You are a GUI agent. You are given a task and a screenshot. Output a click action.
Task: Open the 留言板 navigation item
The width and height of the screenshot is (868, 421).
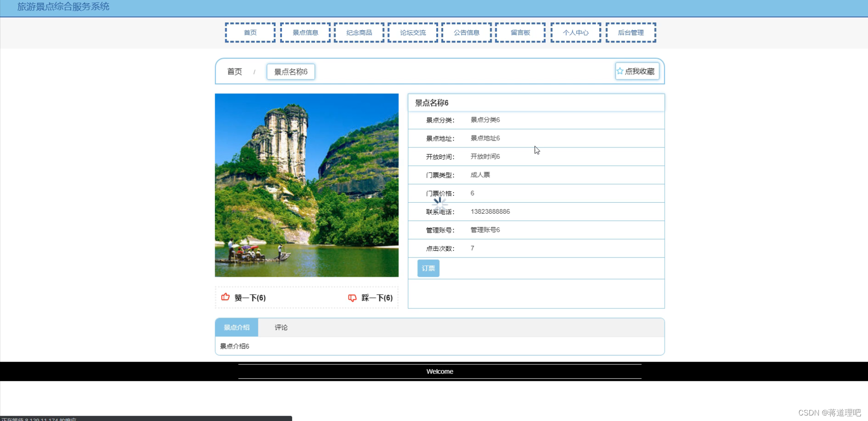coord(520,32)
